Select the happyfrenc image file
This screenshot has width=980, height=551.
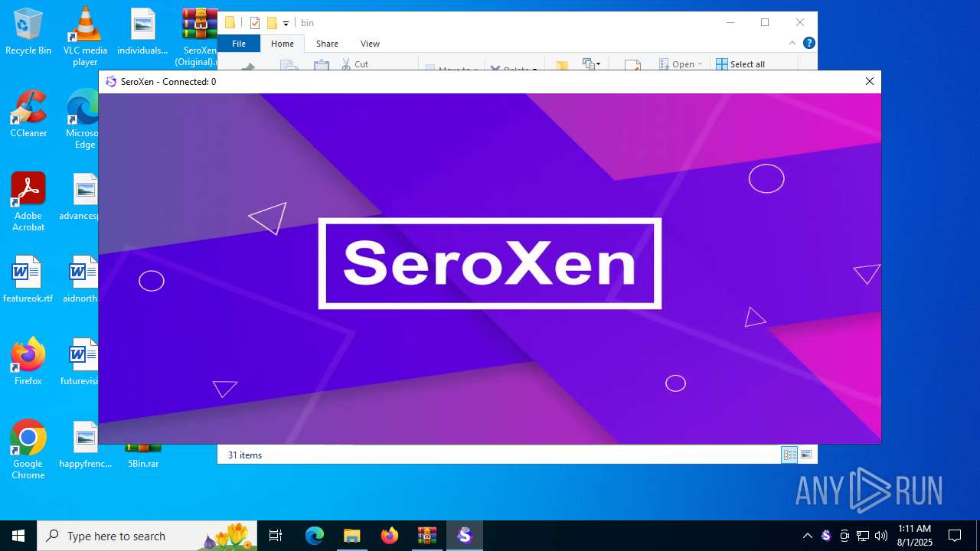point(85,445)
